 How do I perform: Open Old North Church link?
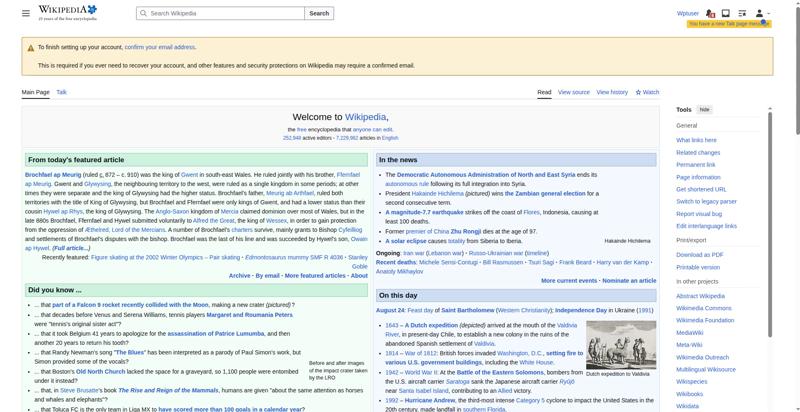101,372
